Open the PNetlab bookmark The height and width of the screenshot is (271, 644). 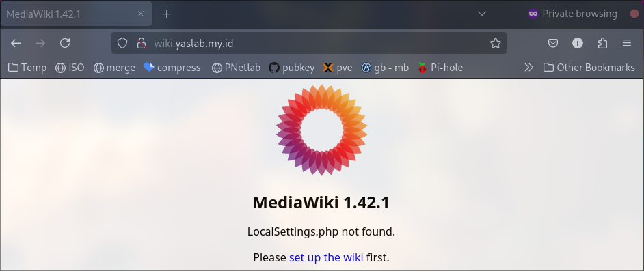point(236,68)
